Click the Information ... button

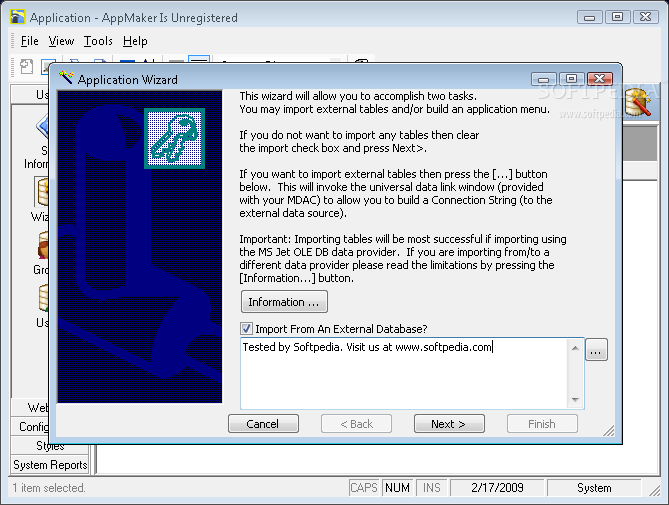[x=284, y=302]
